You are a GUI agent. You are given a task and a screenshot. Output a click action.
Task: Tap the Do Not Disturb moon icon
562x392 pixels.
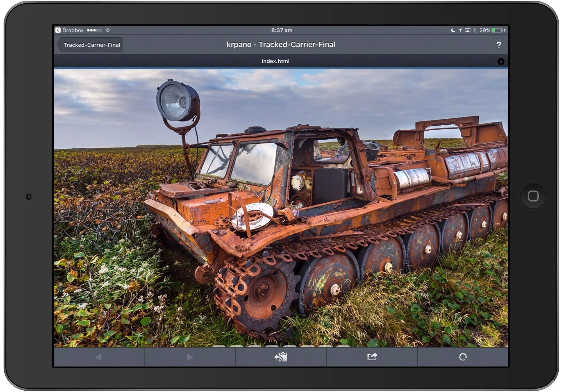(453, 30)
